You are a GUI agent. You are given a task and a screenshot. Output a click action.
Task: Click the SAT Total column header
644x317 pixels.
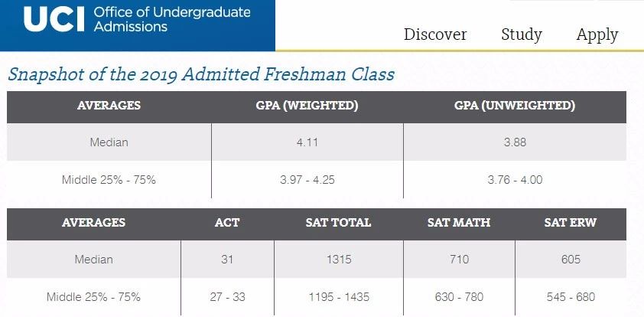pyautogui.click(x=337, y=223)
